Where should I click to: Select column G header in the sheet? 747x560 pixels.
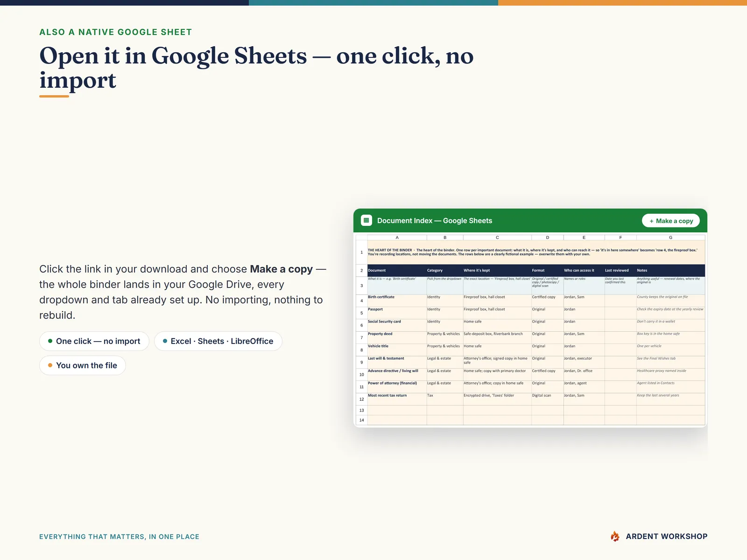(670, 238)
